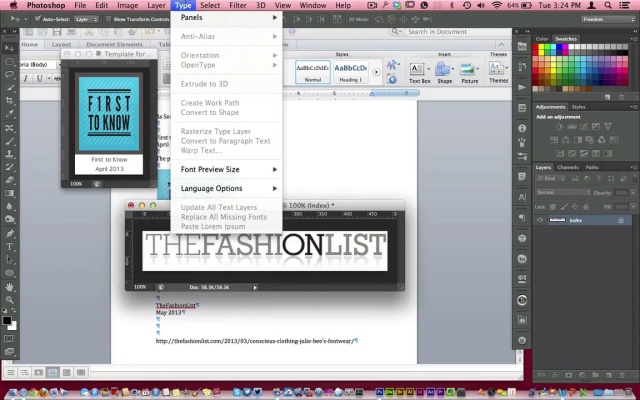Click the foreground color swatch

click(x=7, y=321)
